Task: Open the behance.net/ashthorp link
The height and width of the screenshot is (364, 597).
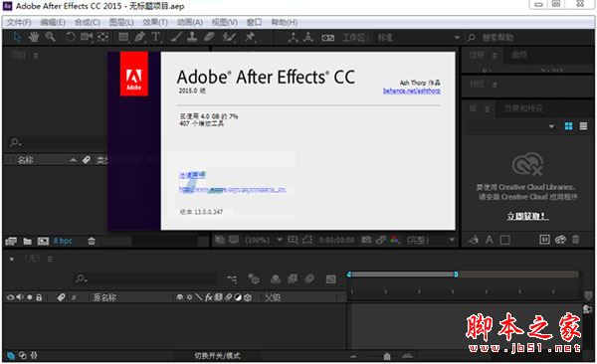Action: click(412, 91)
